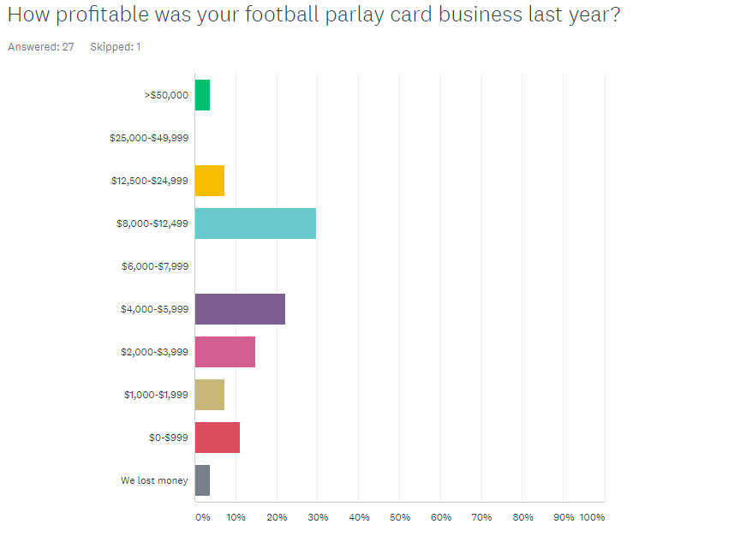Screen dimensions: 746x560
Task: Click the Answered: 27 text
Action: (41, 46)
